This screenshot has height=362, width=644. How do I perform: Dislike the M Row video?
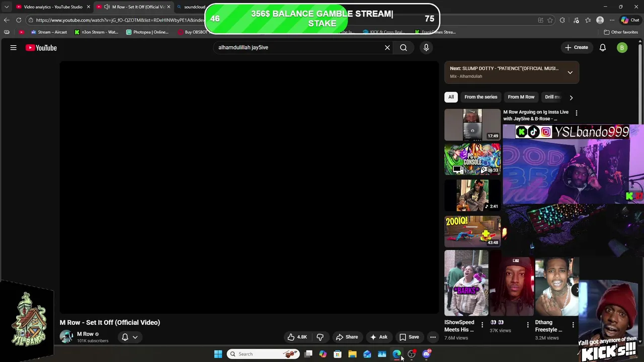tap(320, 337)
